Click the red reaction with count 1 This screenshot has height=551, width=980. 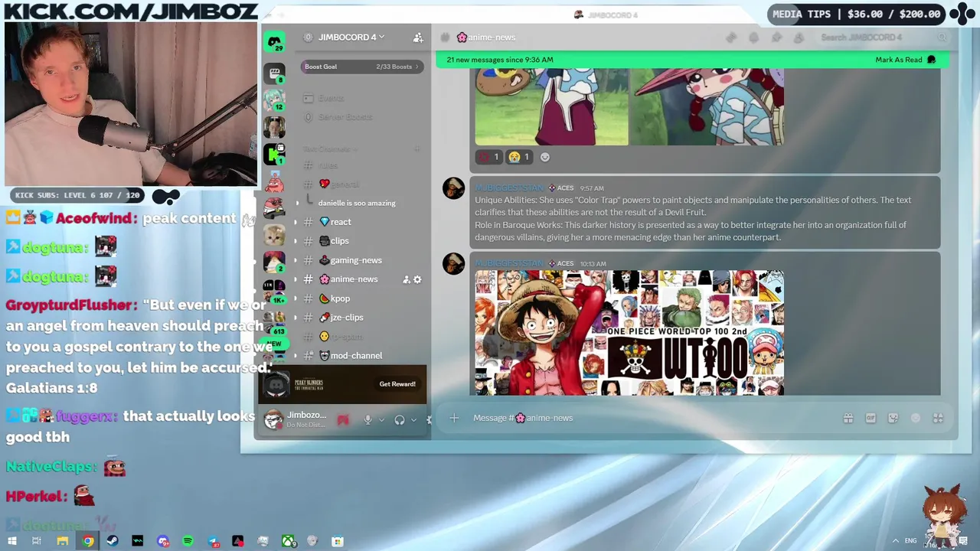pyautogui.click(x=488, y=157)
